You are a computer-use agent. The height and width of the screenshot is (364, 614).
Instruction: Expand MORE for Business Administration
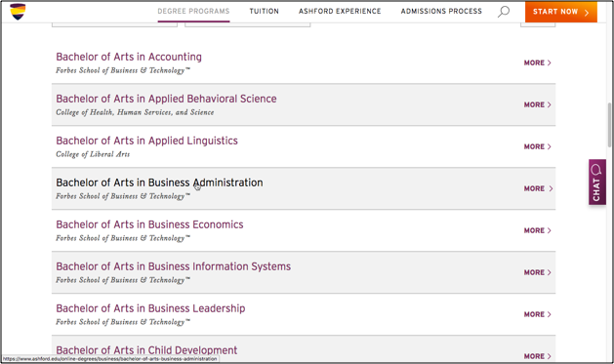click(x=538, y=188)
